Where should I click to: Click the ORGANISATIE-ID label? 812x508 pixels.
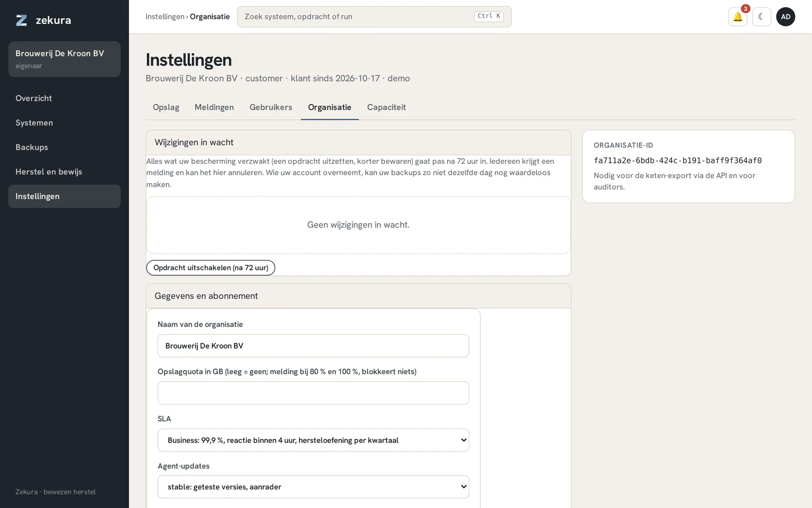(623, 145)
